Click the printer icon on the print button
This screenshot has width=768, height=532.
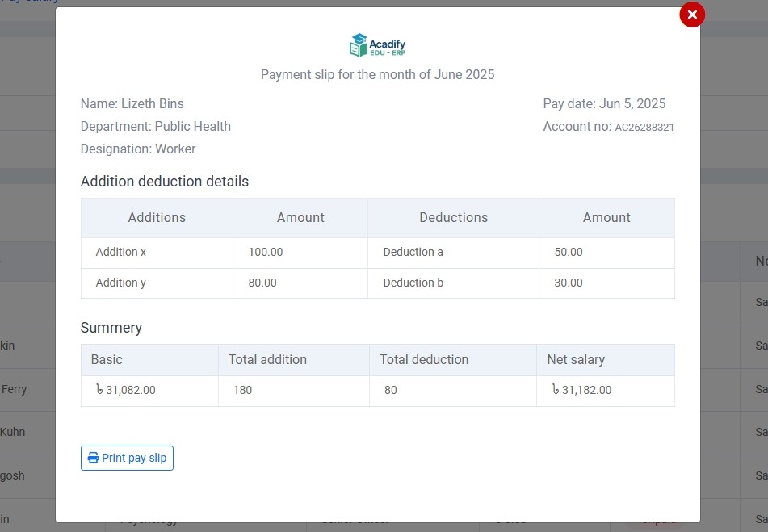tap(94, 458)
